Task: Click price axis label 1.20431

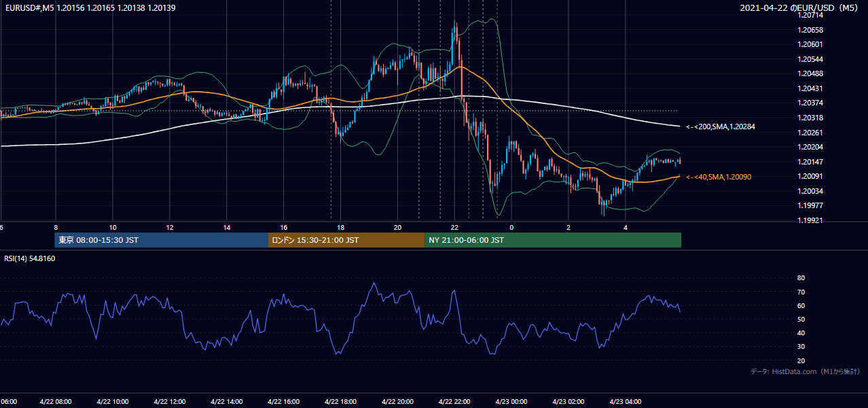Action: pos(810,88)
